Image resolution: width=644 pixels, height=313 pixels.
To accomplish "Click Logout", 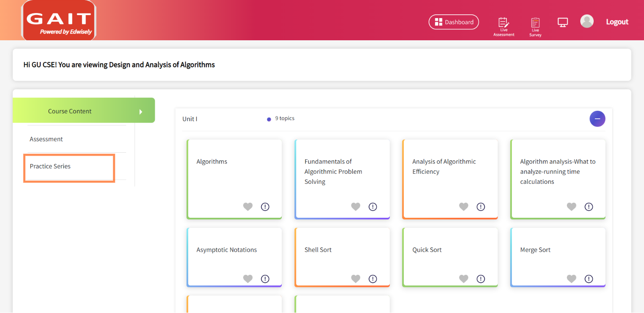I will pos(617,22).
